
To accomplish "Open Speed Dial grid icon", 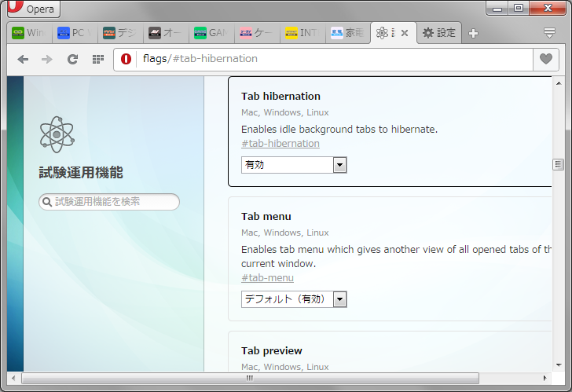I will pos(97,59).
